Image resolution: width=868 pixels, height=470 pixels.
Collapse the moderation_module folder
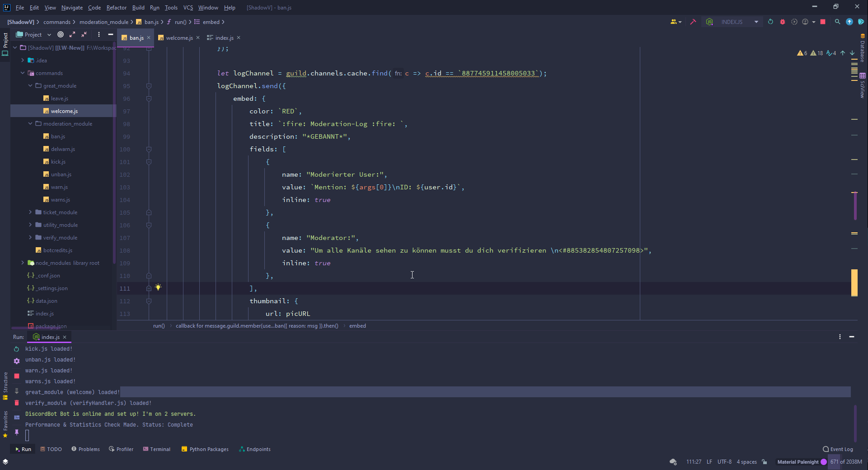point(30,123)
